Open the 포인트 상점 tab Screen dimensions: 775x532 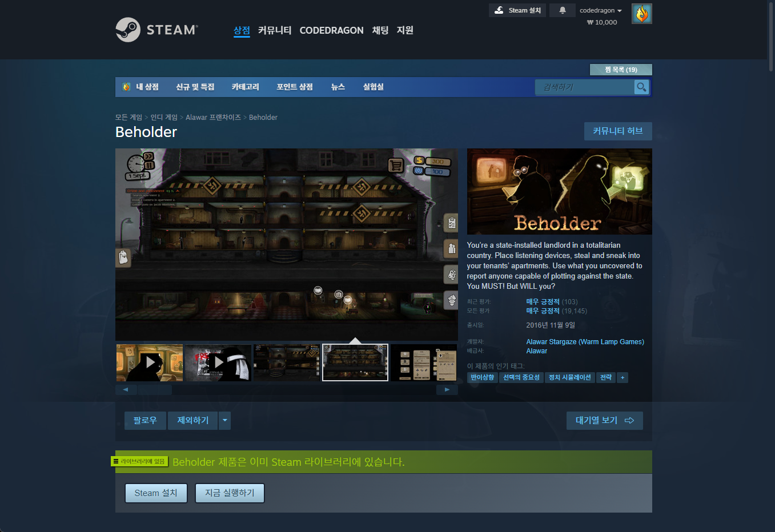click(x=295, y=87)
